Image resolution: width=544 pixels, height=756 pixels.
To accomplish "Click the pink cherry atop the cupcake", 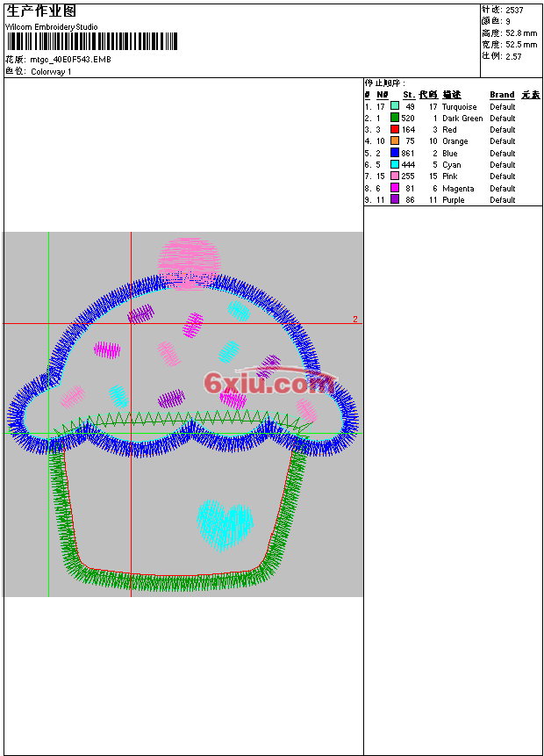I will (189, 263).
